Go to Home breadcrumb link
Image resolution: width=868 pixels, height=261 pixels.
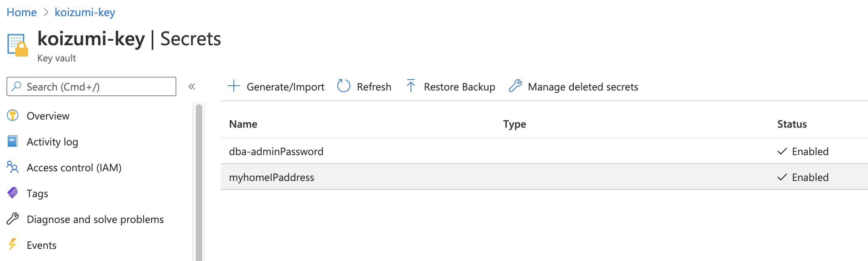(22, 13)
